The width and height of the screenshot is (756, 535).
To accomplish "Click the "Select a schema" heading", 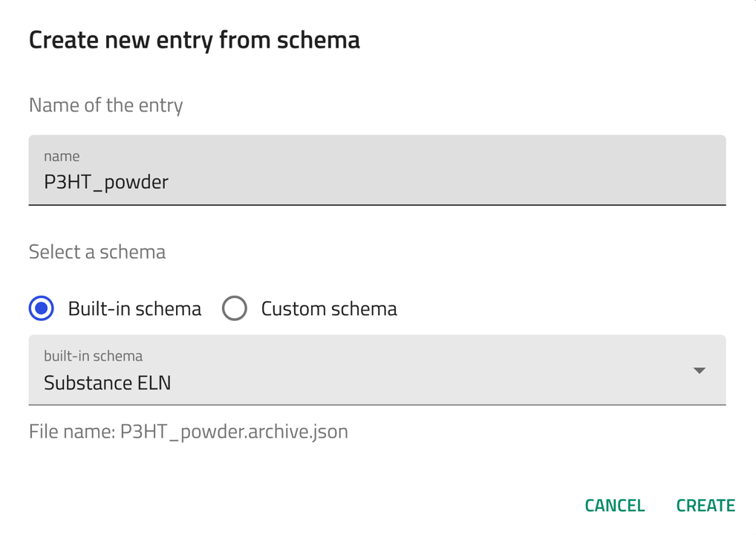I will point(97,252).
